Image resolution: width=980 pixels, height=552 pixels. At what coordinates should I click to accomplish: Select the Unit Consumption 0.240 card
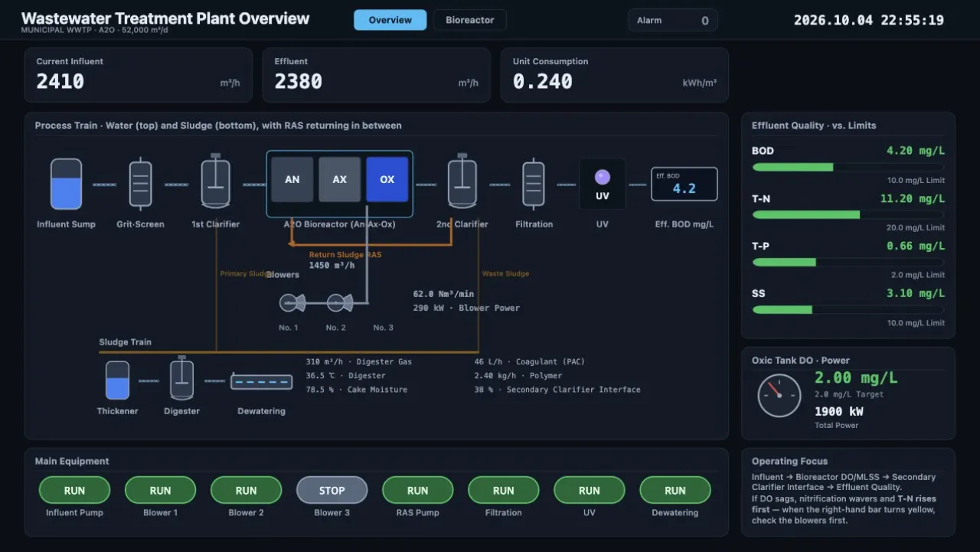coord(615,75)
